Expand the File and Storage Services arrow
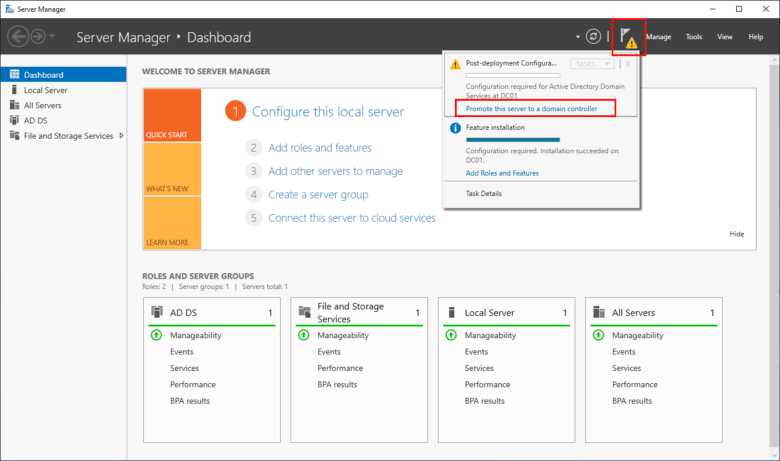The width and height of the screenshot is (780, 461). tap(121, 136)
